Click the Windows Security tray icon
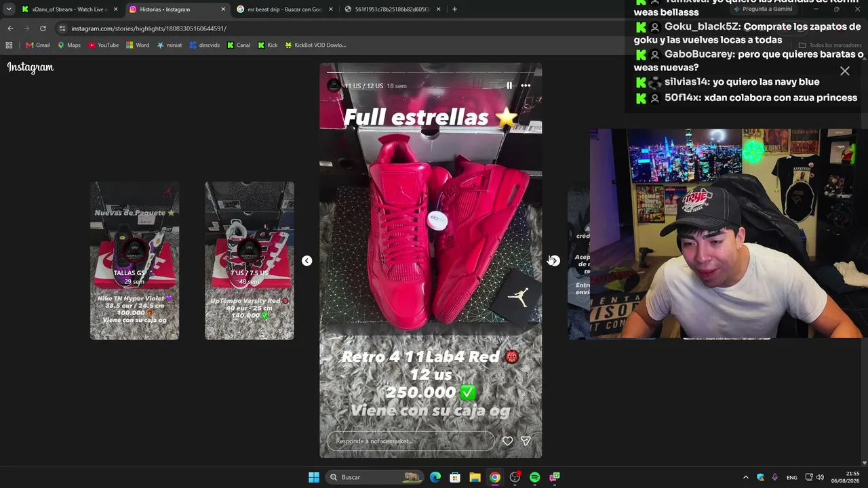This screenshot has width=868, height=488. point(761,477)
